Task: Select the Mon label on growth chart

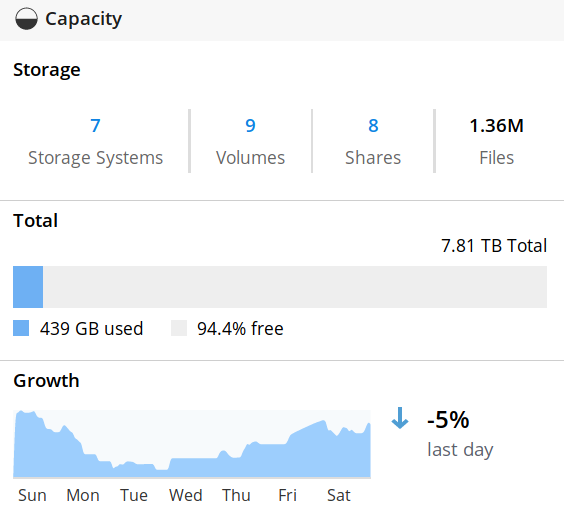Action: point(83,495)
